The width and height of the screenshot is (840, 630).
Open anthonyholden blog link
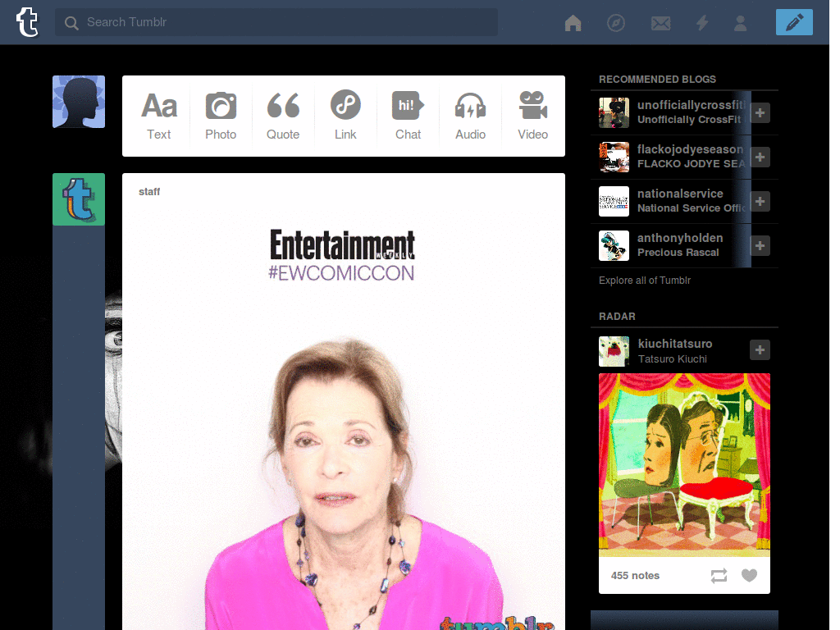click(x=680, y=238)
